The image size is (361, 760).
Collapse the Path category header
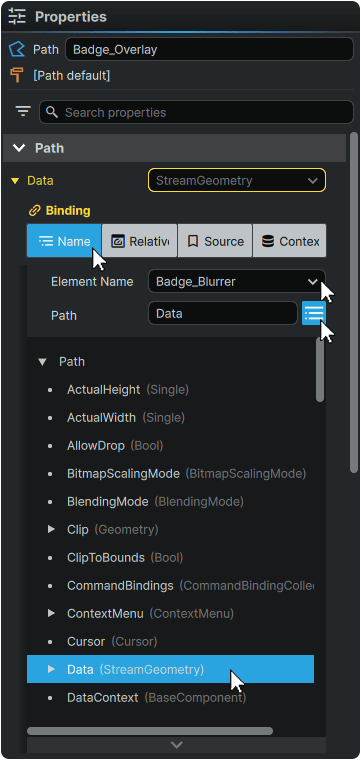coord(174,148)
